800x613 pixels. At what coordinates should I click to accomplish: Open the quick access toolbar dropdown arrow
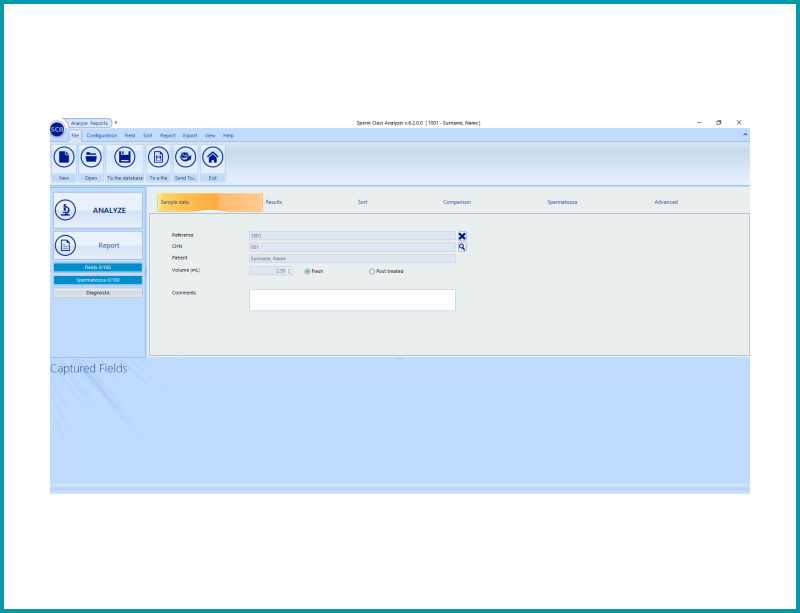tap(116, 122)
